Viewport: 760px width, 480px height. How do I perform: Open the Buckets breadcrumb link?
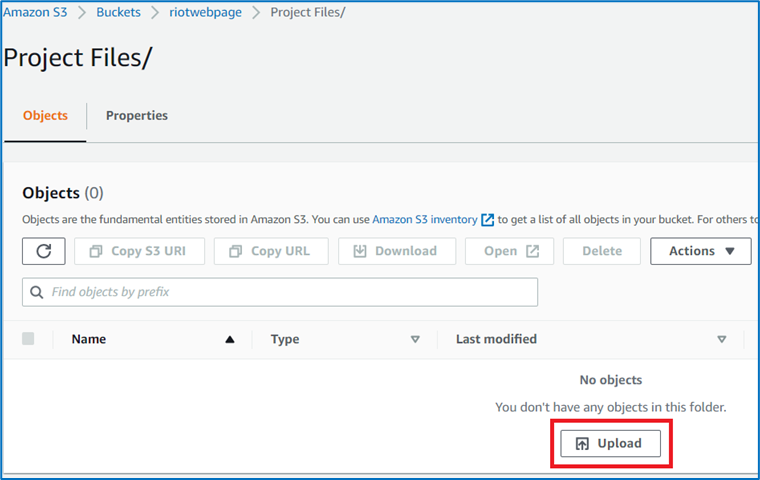click(x=118, y=12)
